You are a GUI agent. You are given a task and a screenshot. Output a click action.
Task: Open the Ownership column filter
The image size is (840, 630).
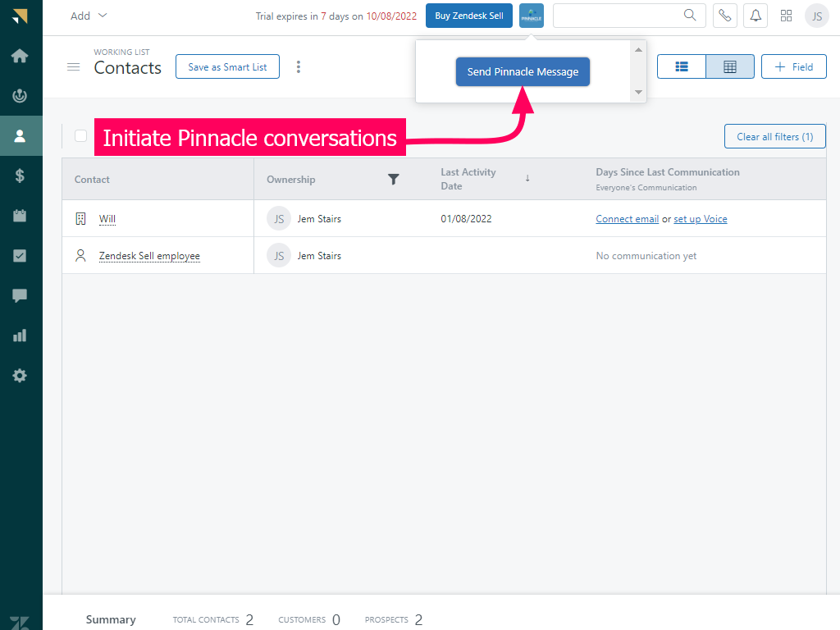point(393,180)
